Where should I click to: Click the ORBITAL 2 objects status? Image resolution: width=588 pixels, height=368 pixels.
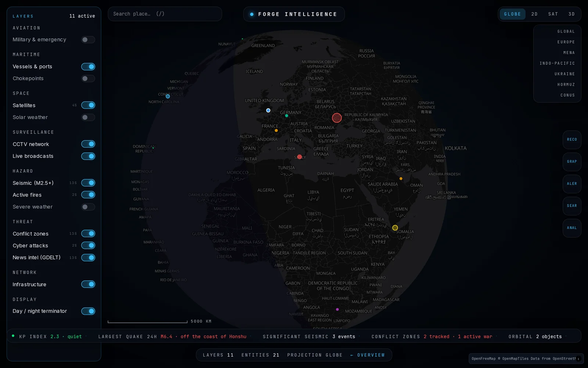click(535, 337)
